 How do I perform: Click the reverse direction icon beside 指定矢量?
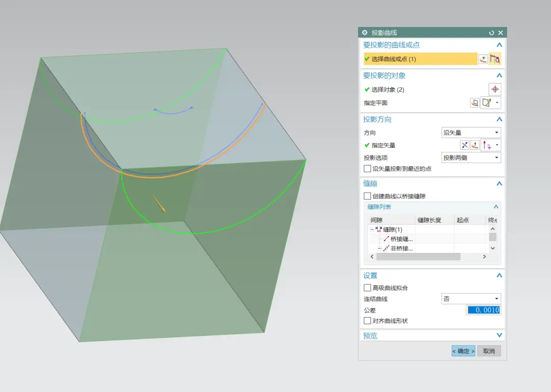(x=465, y=145)
